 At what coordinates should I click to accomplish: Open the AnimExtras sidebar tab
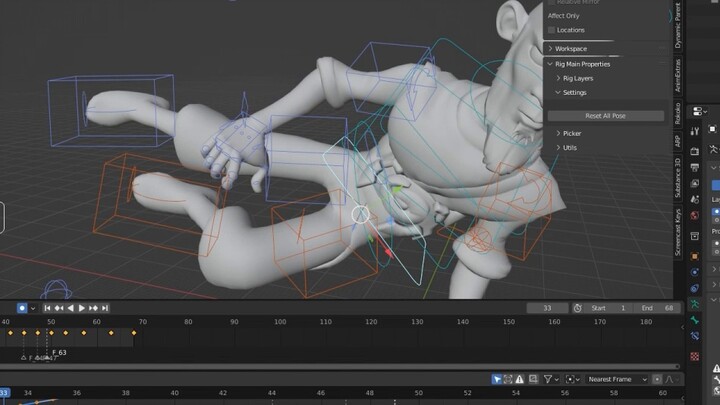coord(678,75)
